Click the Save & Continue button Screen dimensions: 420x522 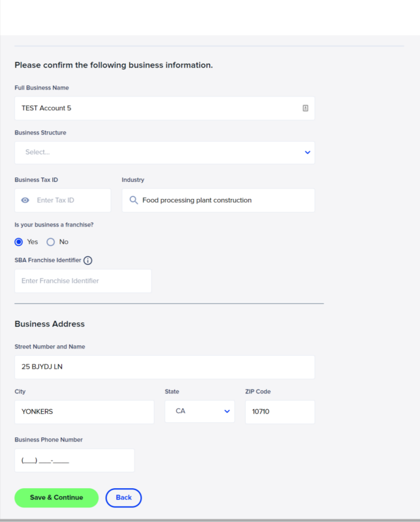coord(57,498)
